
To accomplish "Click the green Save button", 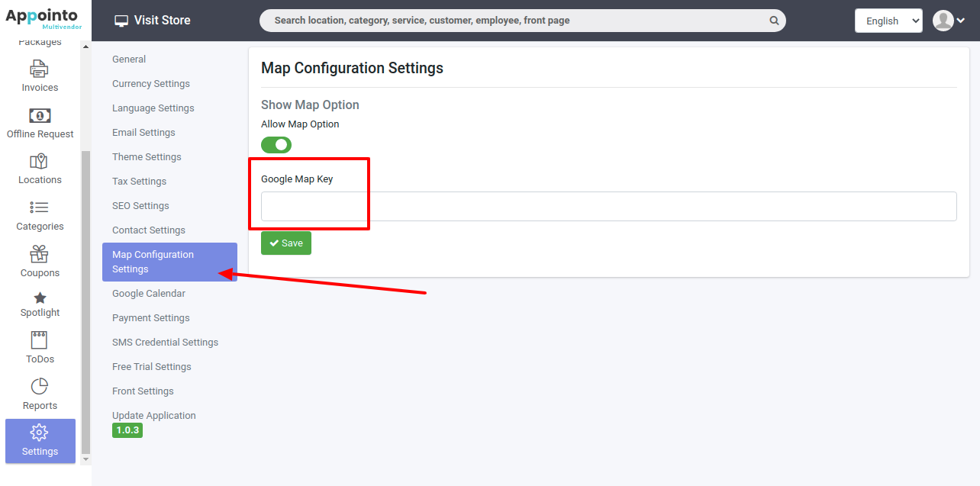I will click(x=286, y=243).
